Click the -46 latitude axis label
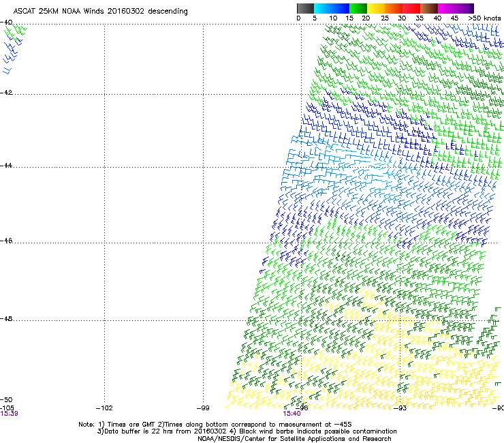 [x=6, y=241]
